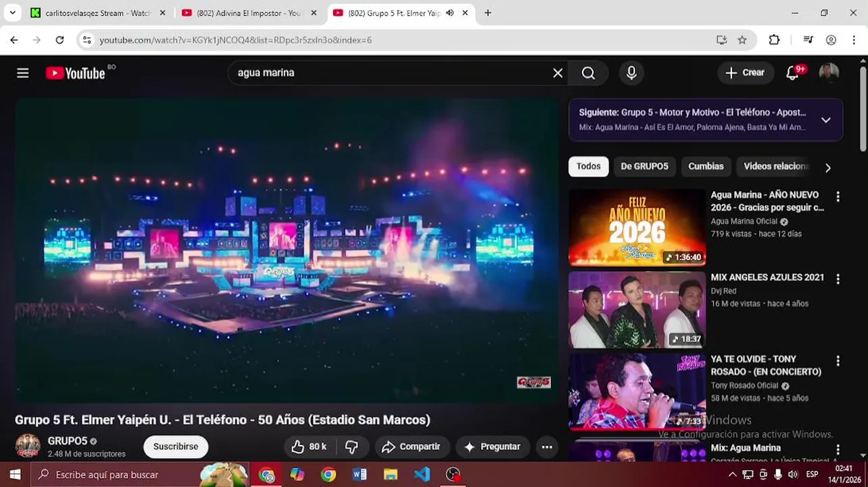Open the taskbar volume icon
This screenshot has height=487, width=868.
(x=793, y=475)
